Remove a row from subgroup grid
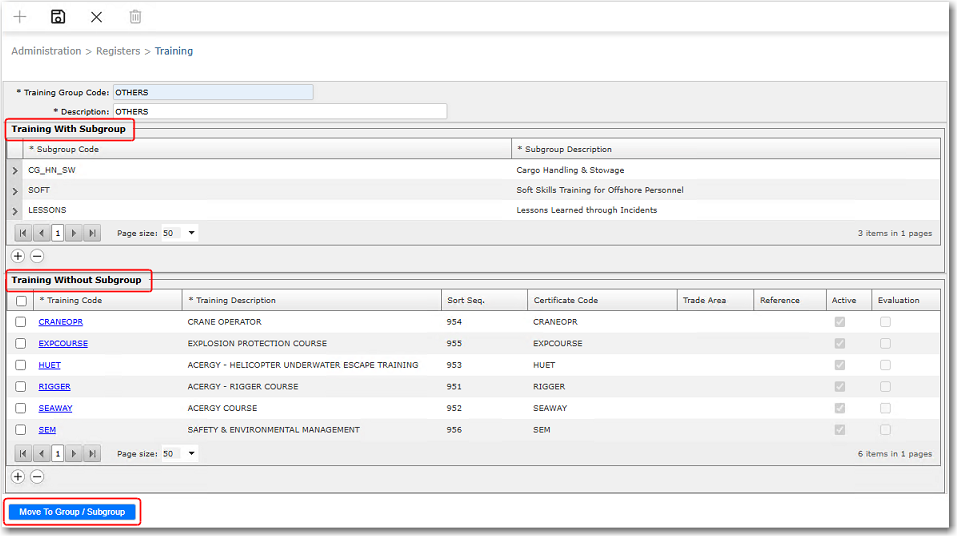This screenshot has height=536, width=957. pos(37,256)
